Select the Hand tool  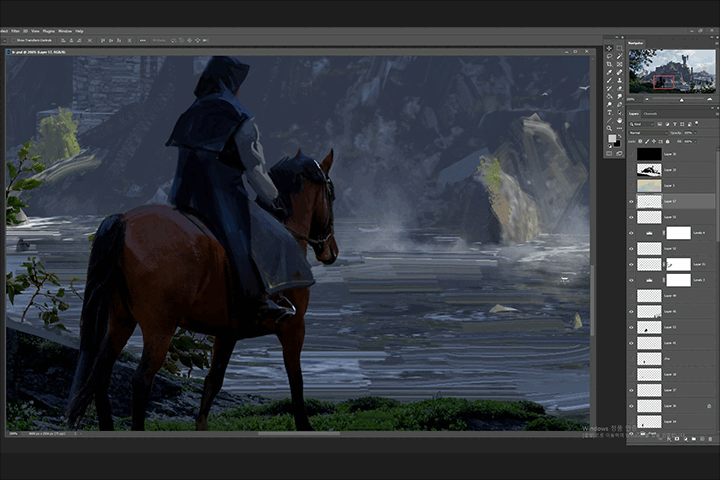[619, 120]
